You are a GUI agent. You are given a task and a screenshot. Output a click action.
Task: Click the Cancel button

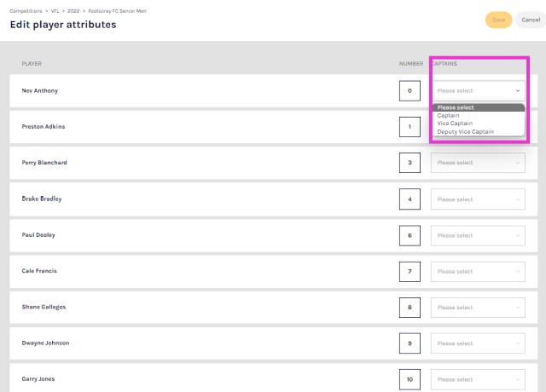[x=530, y=20]
